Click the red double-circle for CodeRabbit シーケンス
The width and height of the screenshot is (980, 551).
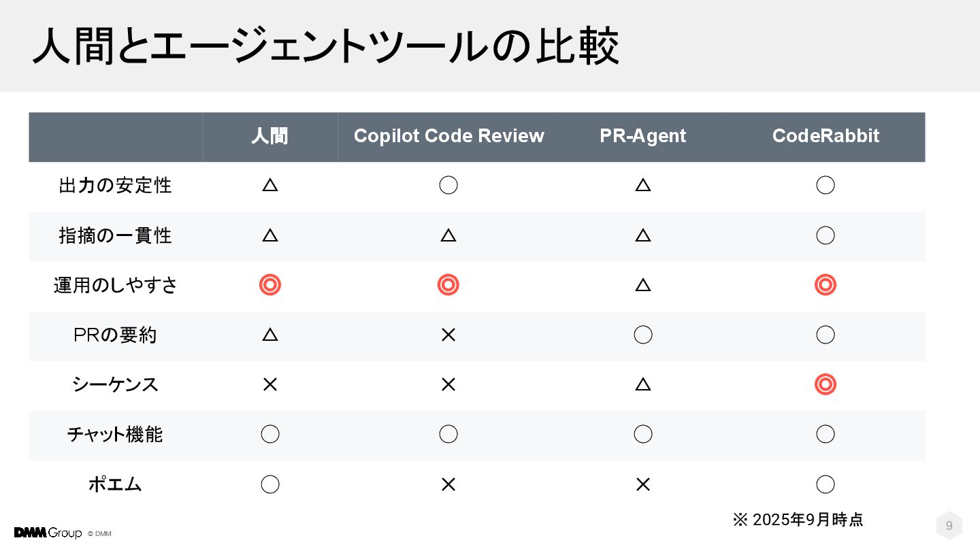click(x=826, y=384)
